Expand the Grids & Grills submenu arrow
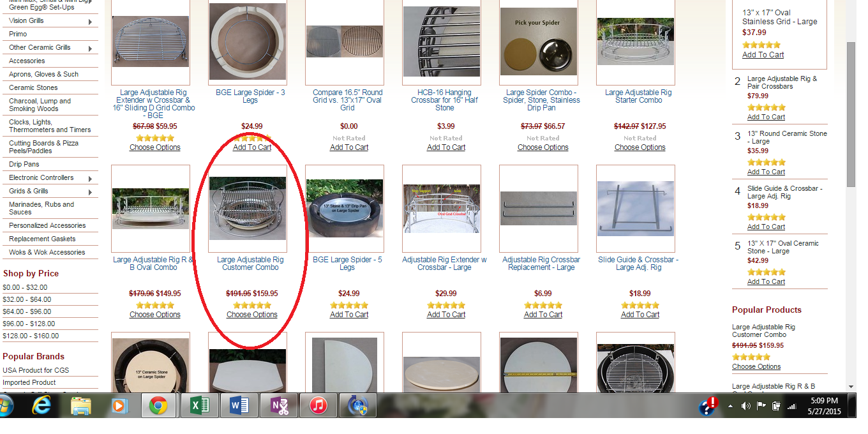Image resolution: width=868 pixels, height=434 pixels. coord(90,193)
